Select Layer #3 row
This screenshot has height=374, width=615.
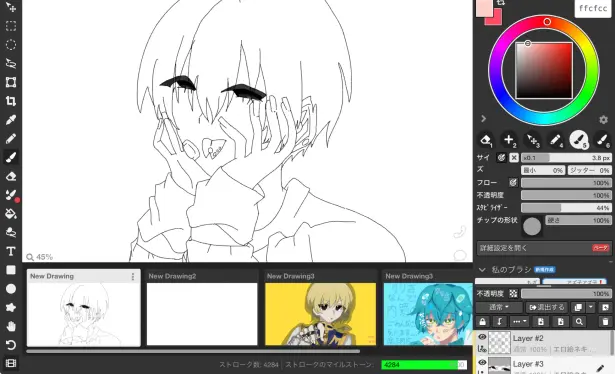click(x=543, y=365)
